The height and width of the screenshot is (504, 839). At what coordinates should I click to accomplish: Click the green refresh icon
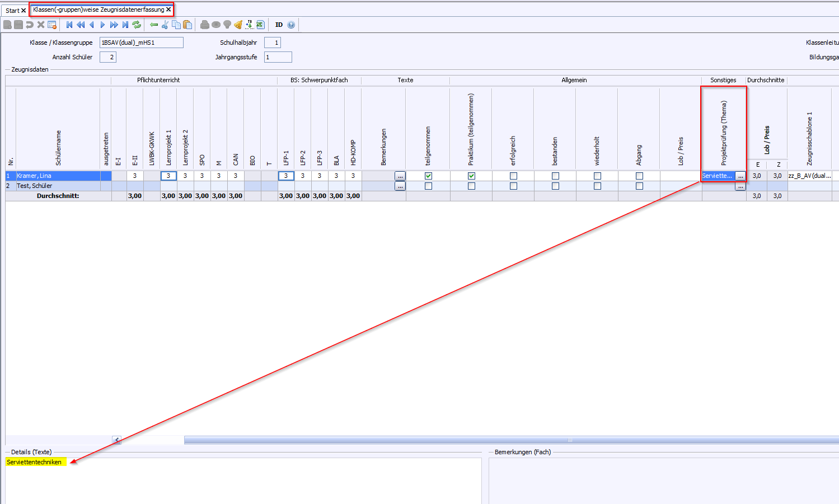(x=137, y=25)
